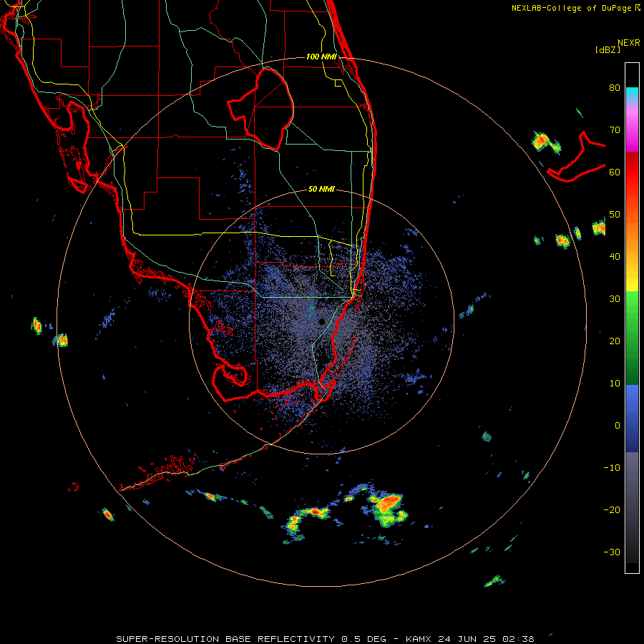
Task: Click the [dBZ] units label
Action: point(608,50)
